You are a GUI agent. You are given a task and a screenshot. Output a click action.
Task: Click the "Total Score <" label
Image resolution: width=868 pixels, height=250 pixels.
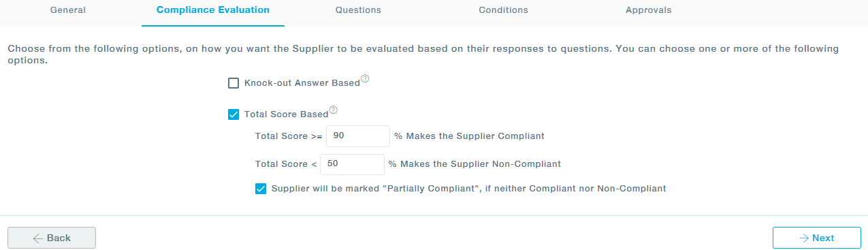(x=286, y=164)
